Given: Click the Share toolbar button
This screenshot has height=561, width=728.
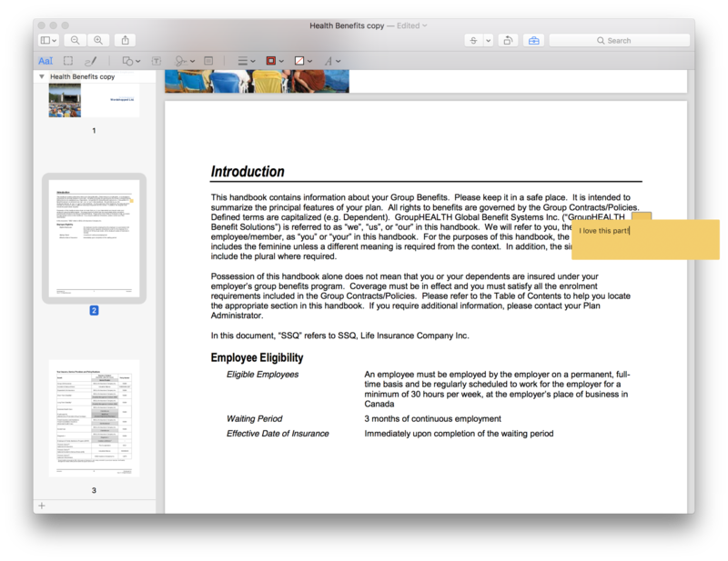Looking at the screenshot, I should (x=126, y=40).
